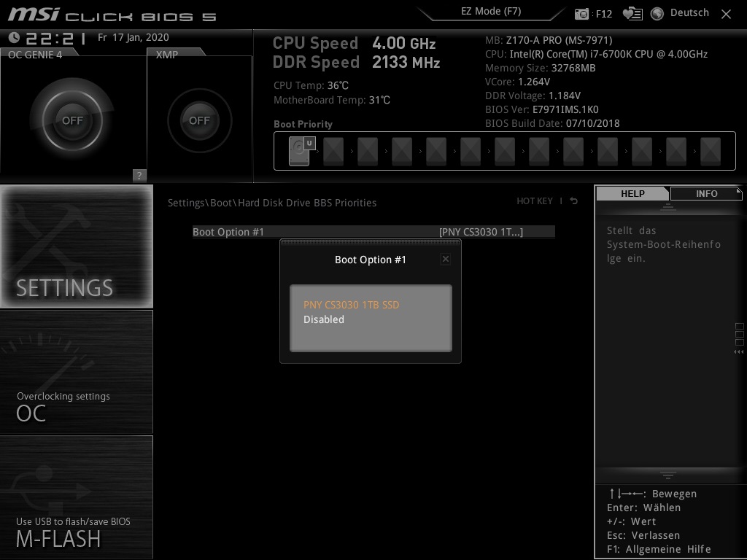Open the language globe icon
The height and width of the screenshot is (560, 747).
tap(657, 14)
